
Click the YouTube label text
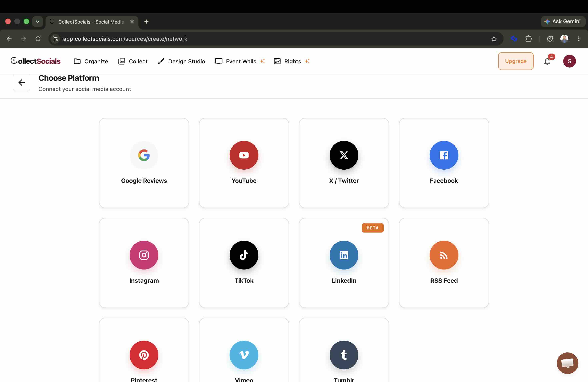point(244,181)
